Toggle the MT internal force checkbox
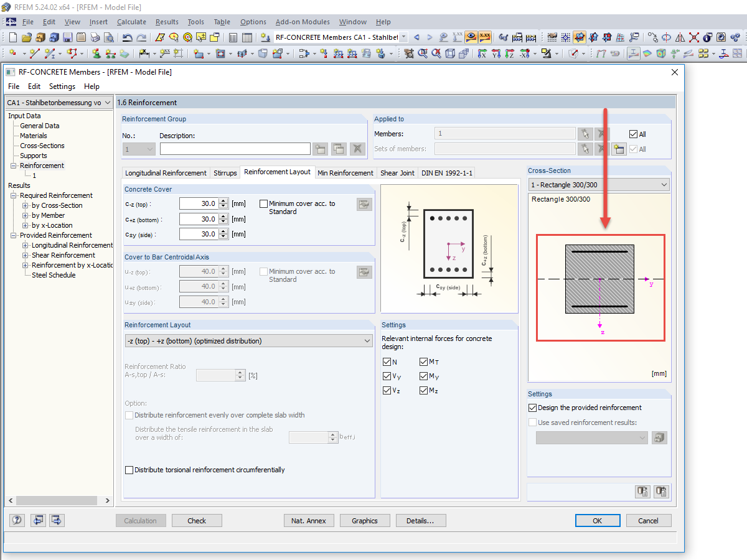The image size is (747, 560). coord(423,362)
